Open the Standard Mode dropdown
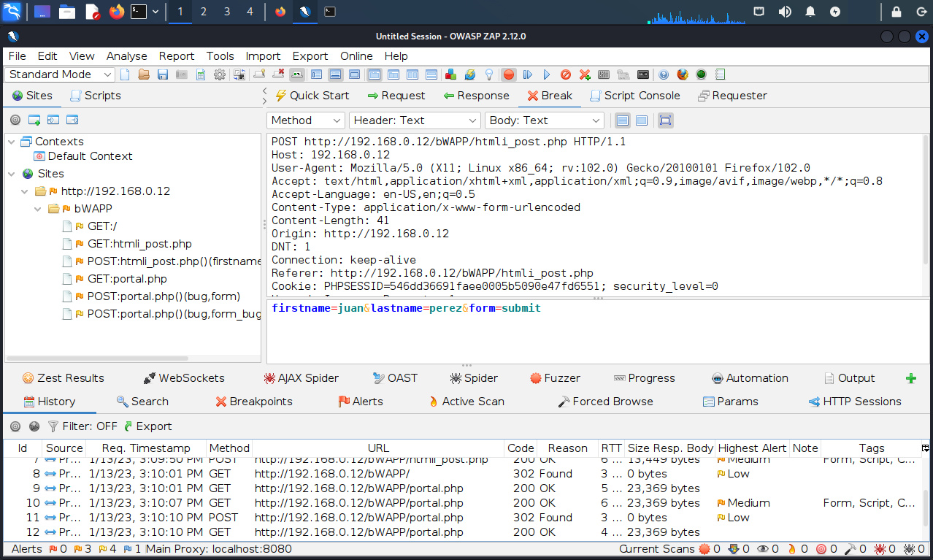 61,74
